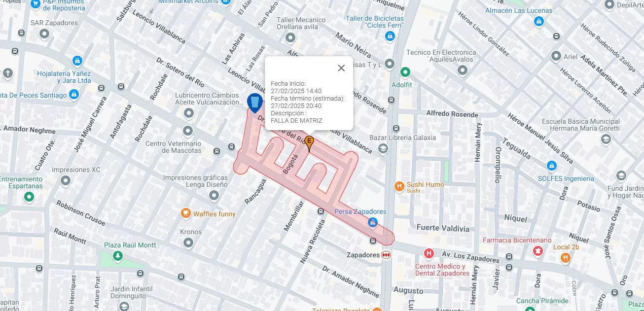This screenshot has width=644, height=311.
Task: Select the Local 2b restaurant icon
Action: pos(565,257)
